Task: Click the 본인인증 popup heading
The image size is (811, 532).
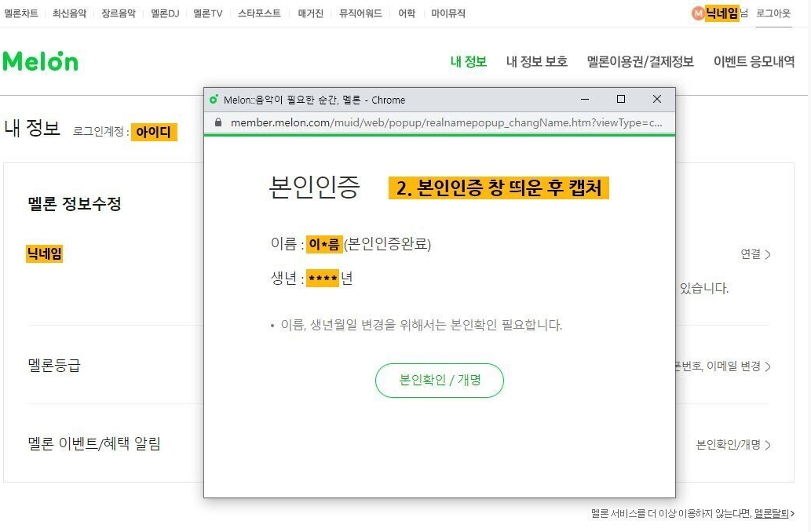Action: tap(315, 187)
